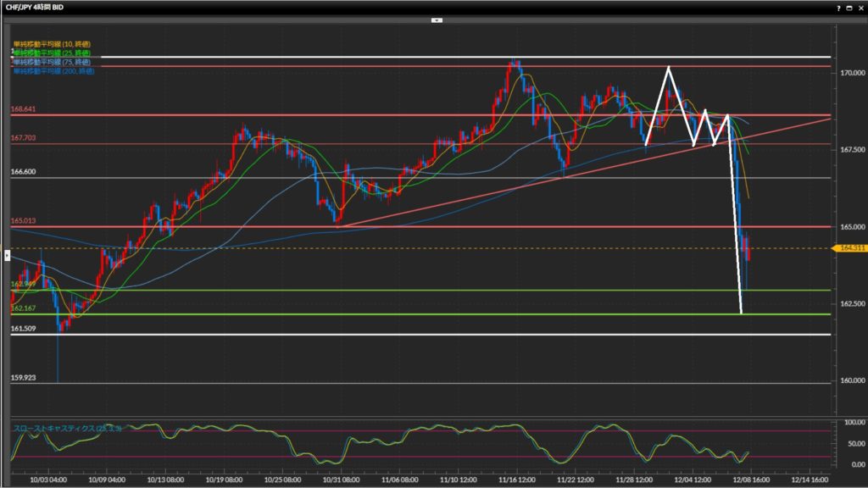This screenshot has width=868, height=488.
Task: Select the green SMA (25) indicator label
Action: click(x=52, y=53)
